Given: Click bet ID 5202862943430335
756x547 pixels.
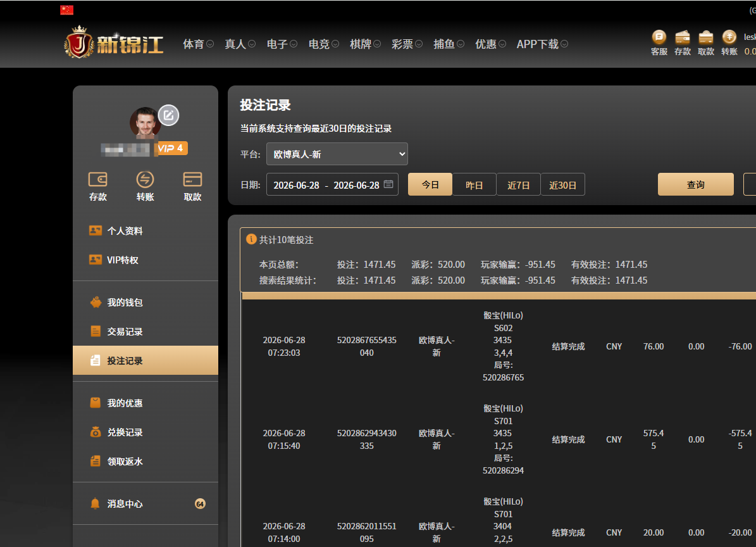Looking at the screenshot, I should 366,439.
